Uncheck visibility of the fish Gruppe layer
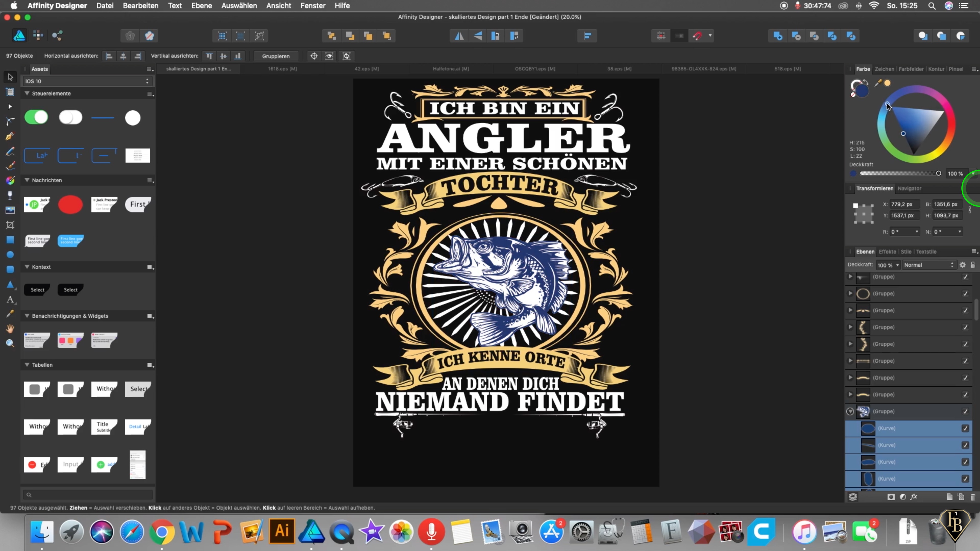980x551 pixels. click(x=965, y=411)
